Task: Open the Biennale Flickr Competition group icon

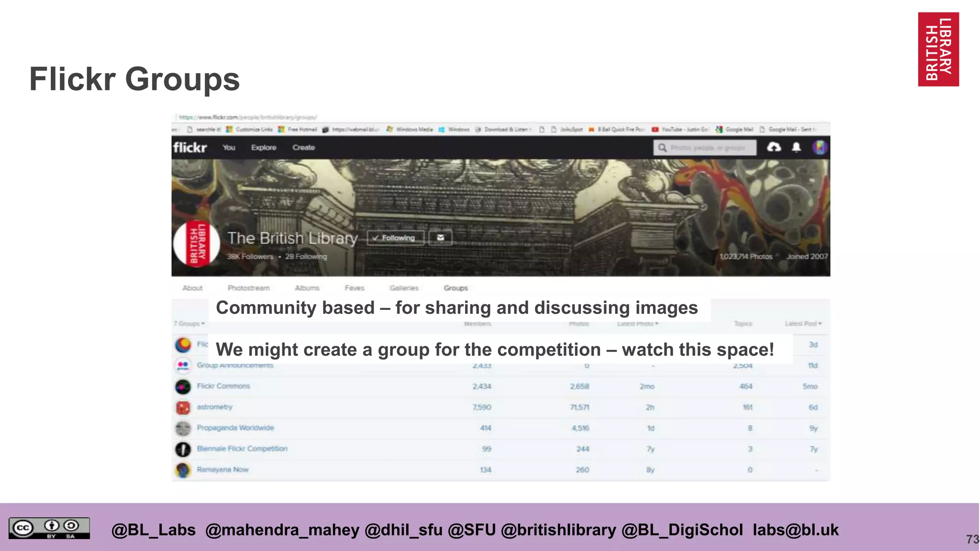Action: tap(183, 449)
